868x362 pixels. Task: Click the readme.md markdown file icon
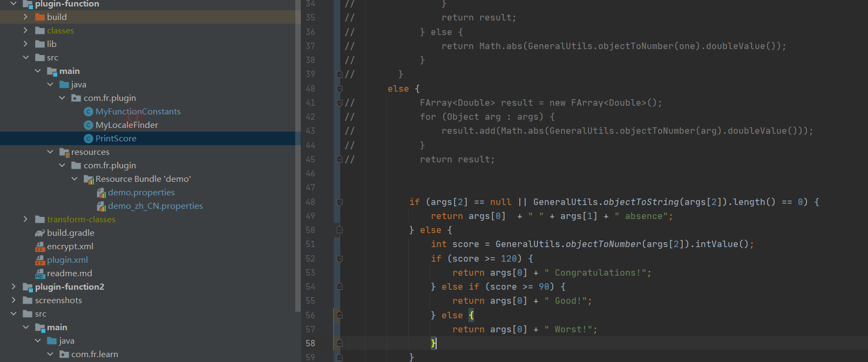coord(40,274)
